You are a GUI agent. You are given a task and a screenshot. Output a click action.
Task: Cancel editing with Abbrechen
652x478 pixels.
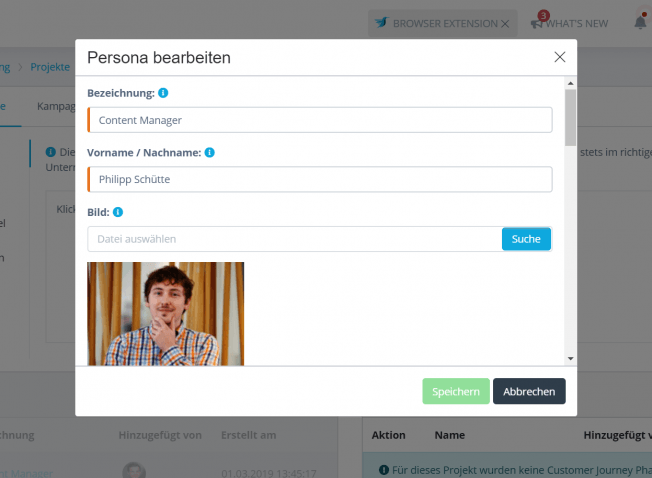click(x=529, y=391)
